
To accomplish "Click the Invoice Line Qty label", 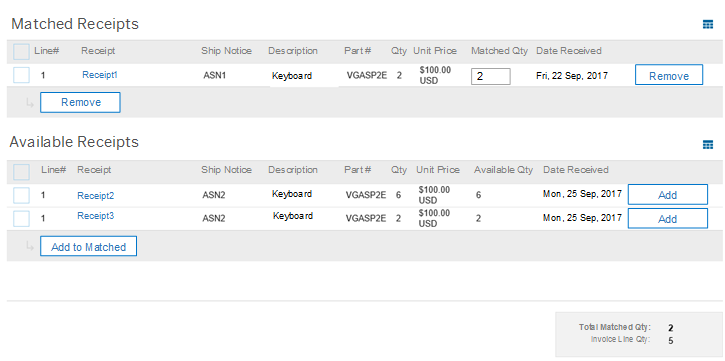I will coord(621,340).
